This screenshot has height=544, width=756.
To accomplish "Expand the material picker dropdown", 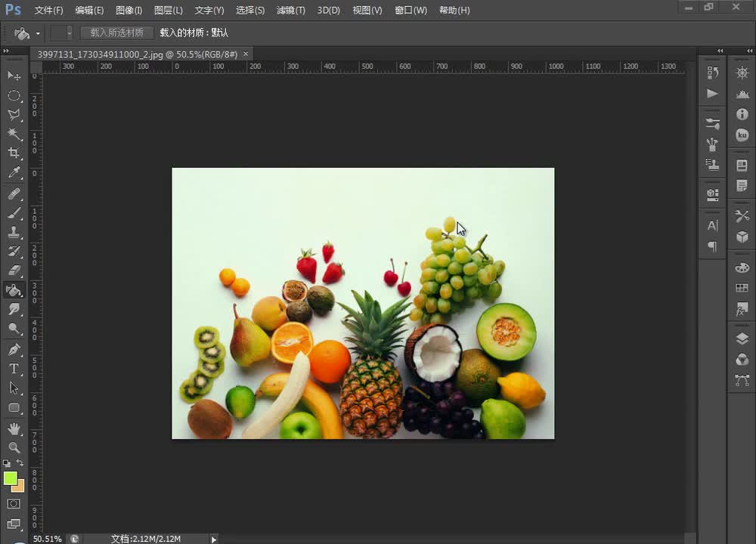I will pyautogui.click(x=69, y=33).
